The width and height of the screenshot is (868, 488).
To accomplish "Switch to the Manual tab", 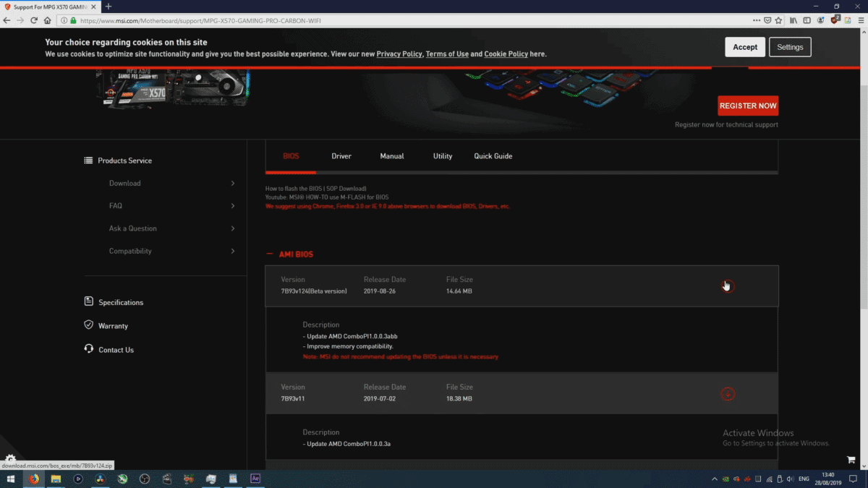I will (x=392, y=156).
